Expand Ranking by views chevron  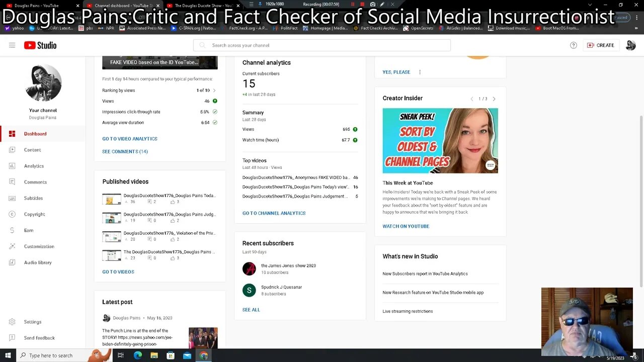click(x=214, y=90)
